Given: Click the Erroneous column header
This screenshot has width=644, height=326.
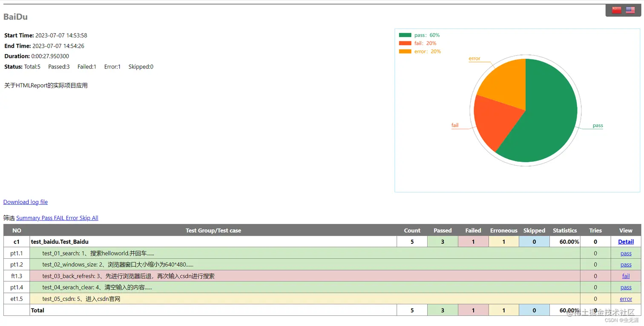Looking at the screenshot, I should coord(504,231).
